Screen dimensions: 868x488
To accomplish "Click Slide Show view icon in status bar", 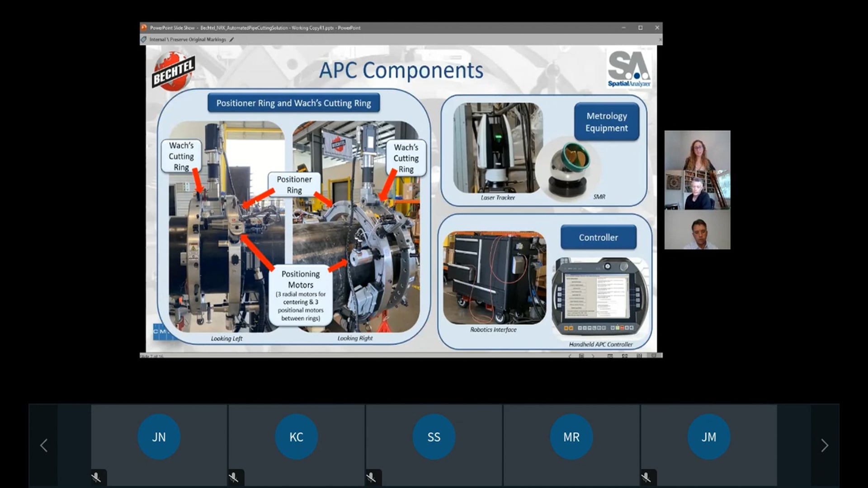I will tap(654, 356).
